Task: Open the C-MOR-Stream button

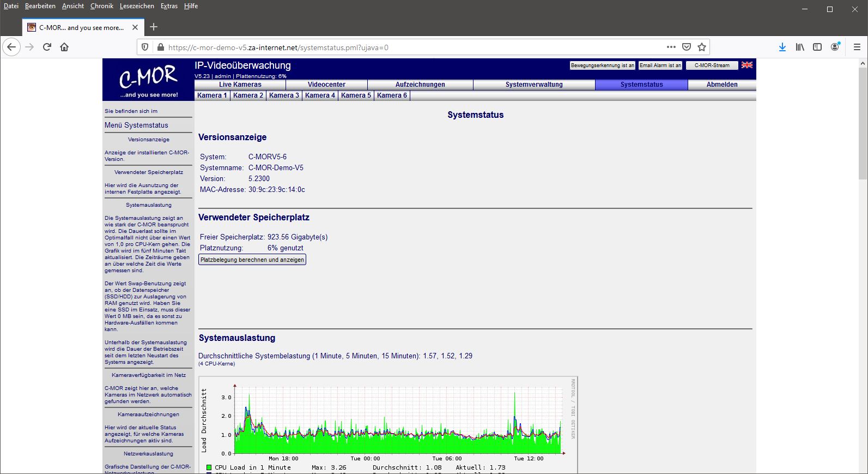Action: pyautogui.click(x=712, y=65)
